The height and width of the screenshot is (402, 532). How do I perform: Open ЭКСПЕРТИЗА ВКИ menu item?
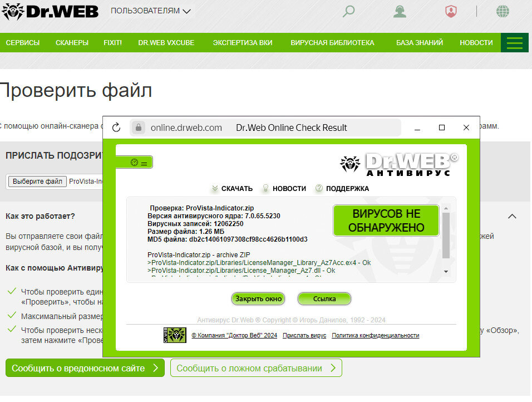pyautogui.click(x=243, y=43)
